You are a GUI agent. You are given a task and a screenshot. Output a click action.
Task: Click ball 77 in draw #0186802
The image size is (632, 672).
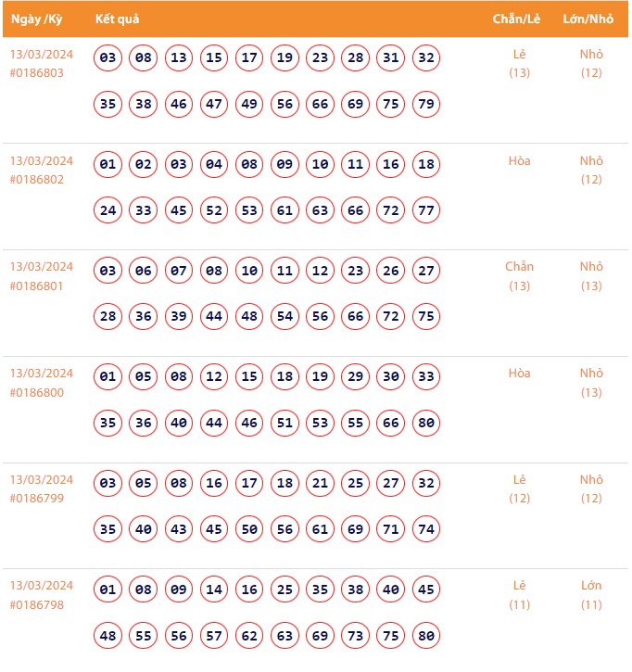pos(426,210)
